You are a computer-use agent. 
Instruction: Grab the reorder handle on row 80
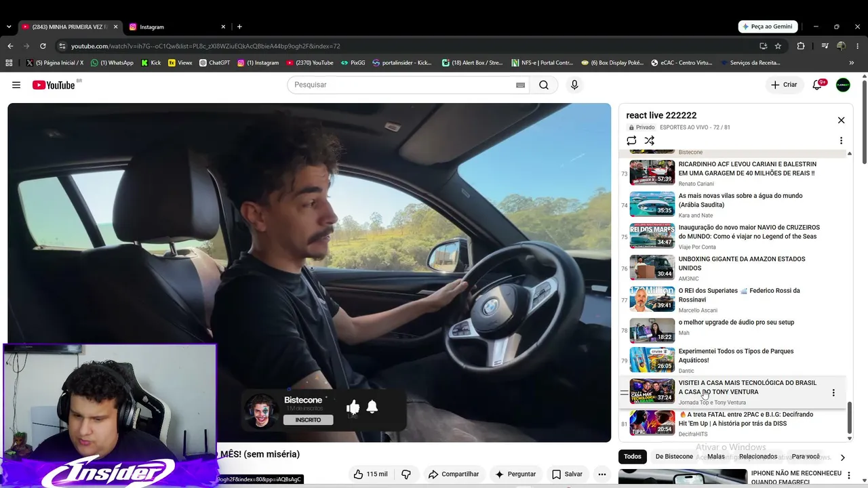coord(625,392)
